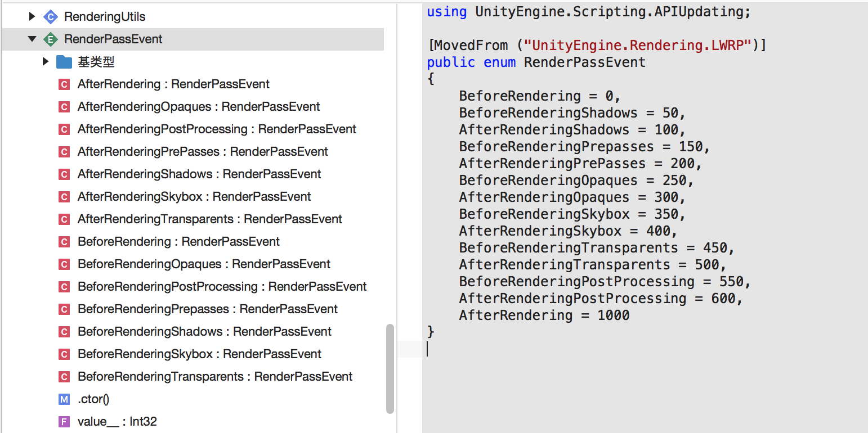The width and height of the screenshot is (868, 433).
Task: Click the value__ field icon
Action: [64, 422]
